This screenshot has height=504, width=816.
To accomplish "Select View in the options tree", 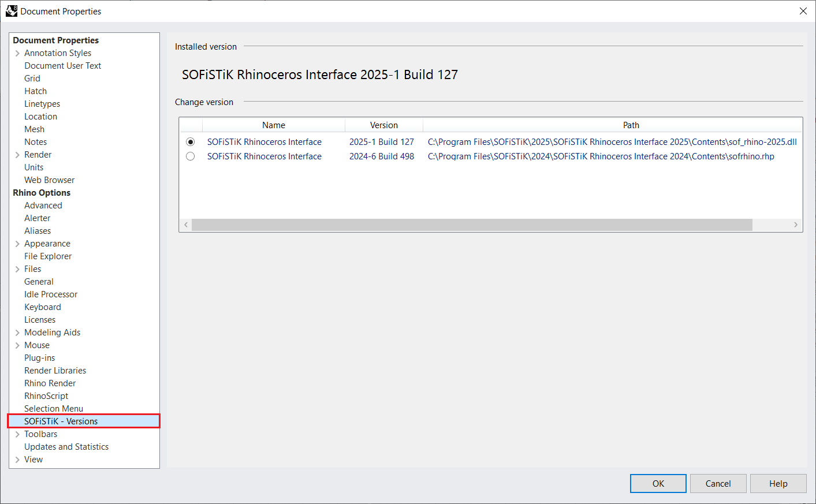I will (33, 460).
